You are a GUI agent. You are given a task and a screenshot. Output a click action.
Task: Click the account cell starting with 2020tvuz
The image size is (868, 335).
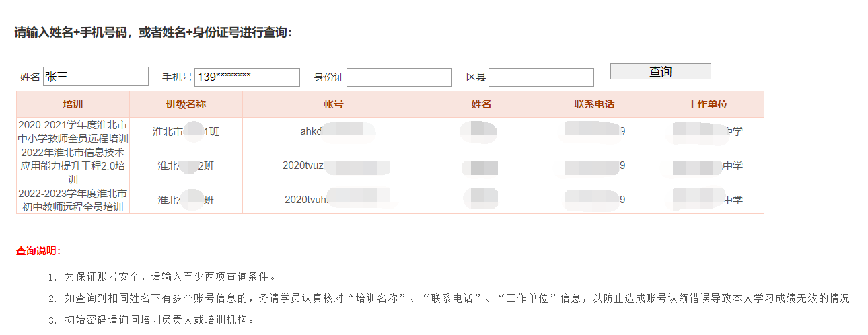point(334,165)
